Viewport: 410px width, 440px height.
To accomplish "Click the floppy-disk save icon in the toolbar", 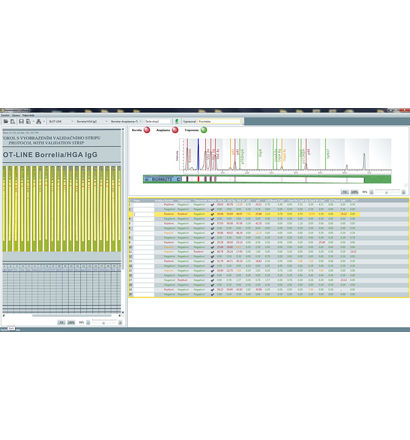I will point(21,122).
